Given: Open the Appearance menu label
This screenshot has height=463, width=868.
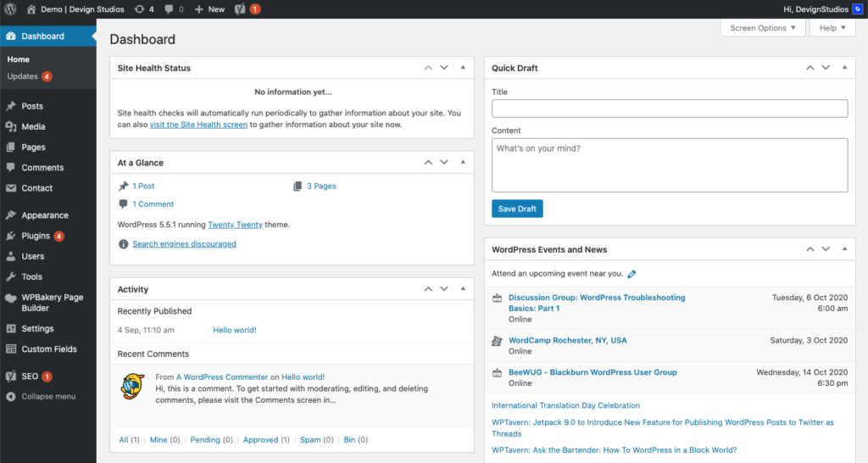Looking at the screenshot, I should pyautogui.click(x=45, y=215).
